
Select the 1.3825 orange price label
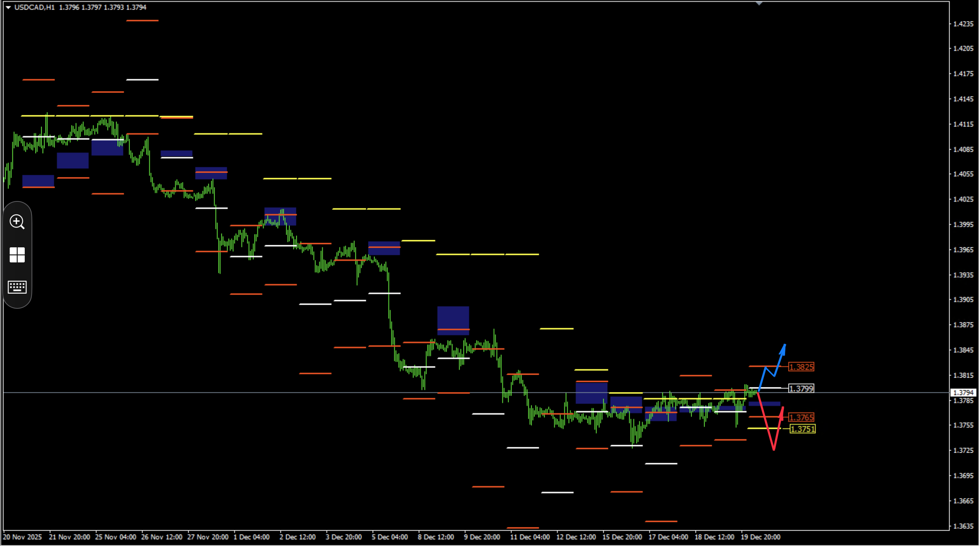point(801,367)
